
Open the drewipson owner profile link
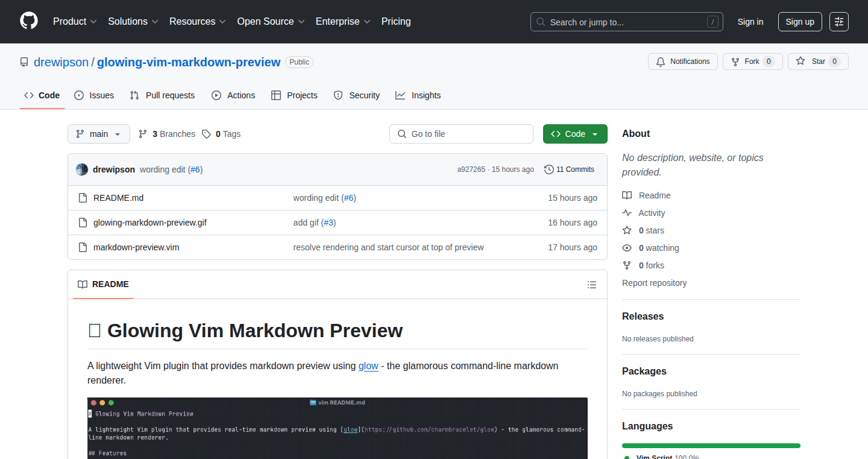(x=61, y=62)
